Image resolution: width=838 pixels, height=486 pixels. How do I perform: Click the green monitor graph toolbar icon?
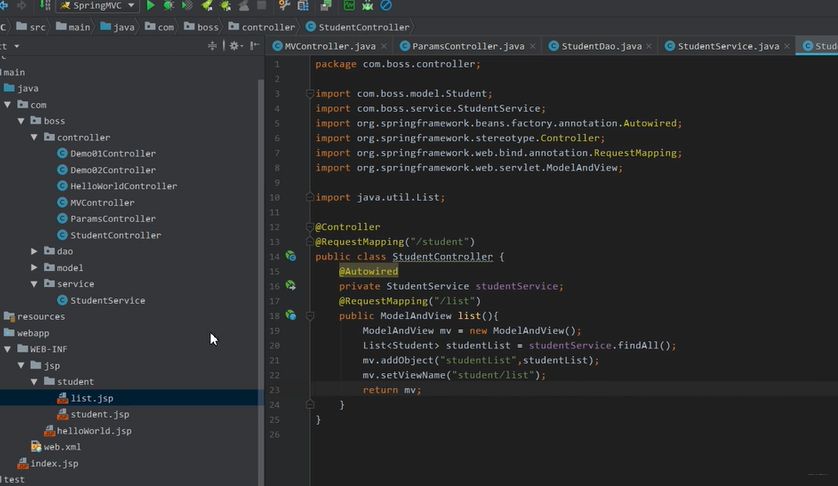pyautogui.click(x=349, y=6)
